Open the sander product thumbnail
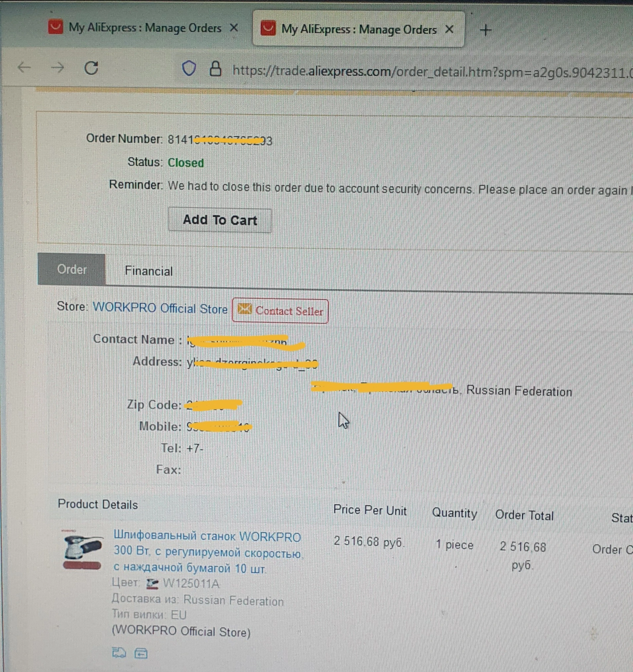The image size is (633, 672). pyautogui.click(x=82, y=551)
